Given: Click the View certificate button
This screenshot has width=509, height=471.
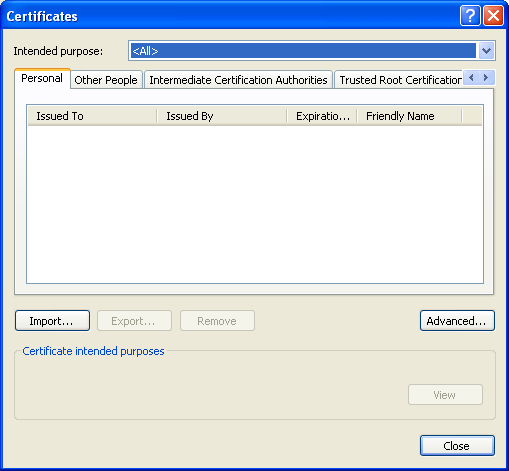Looking at the screenshot, I should (x=445, y=395).
